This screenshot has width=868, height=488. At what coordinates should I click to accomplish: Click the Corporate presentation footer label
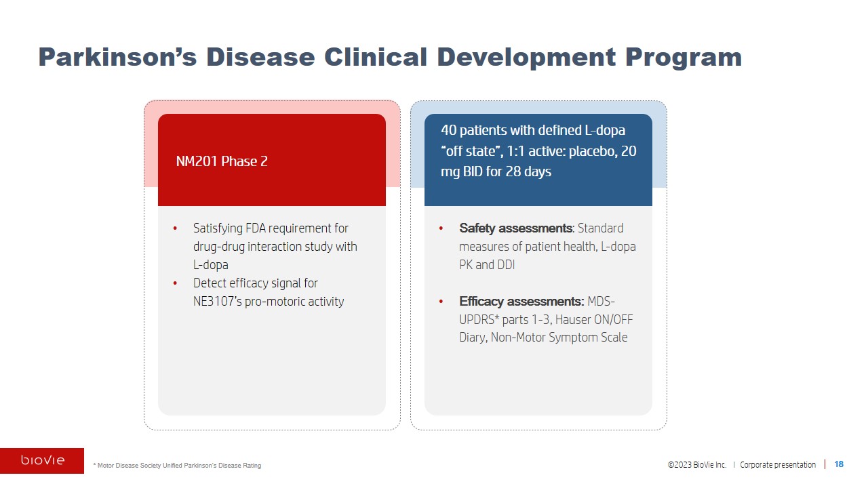(778, 465)
